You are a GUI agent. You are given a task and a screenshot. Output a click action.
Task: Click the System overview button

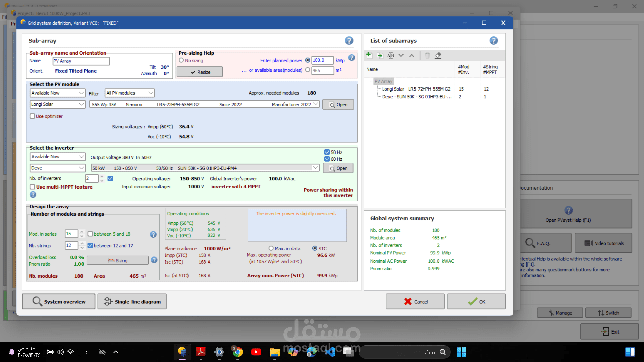pyautogui.click(x=59, y=302)
